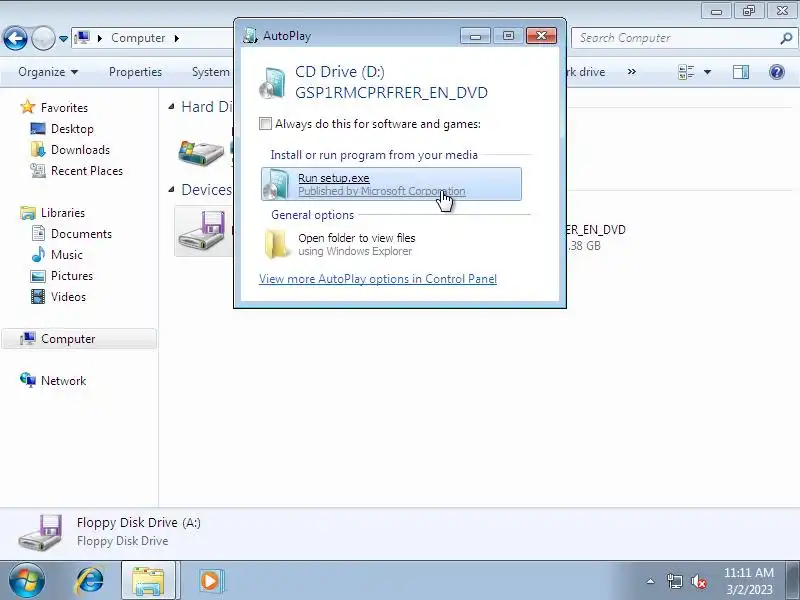This screenshot has height=600, width=800.
Task: Open the Pictures library
Action: click(x=72, y=276)
